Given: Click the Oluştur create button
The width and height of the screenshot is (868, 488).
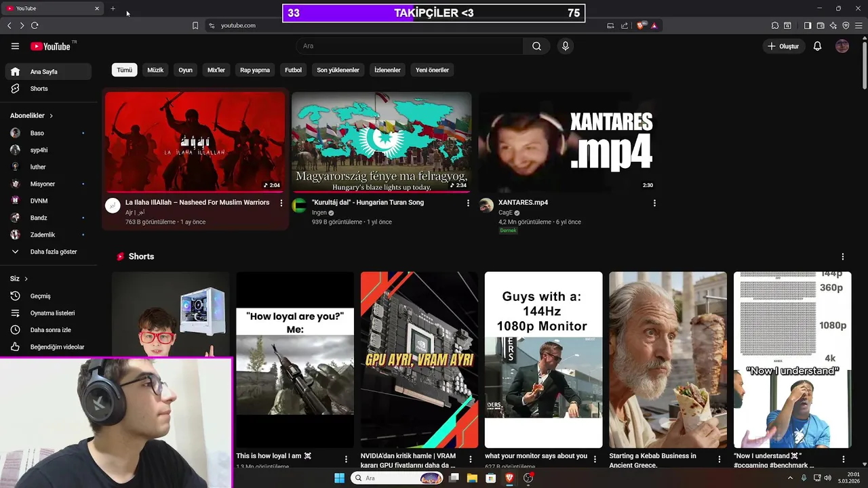Looking at the screenshot, I should coord(783,46).
